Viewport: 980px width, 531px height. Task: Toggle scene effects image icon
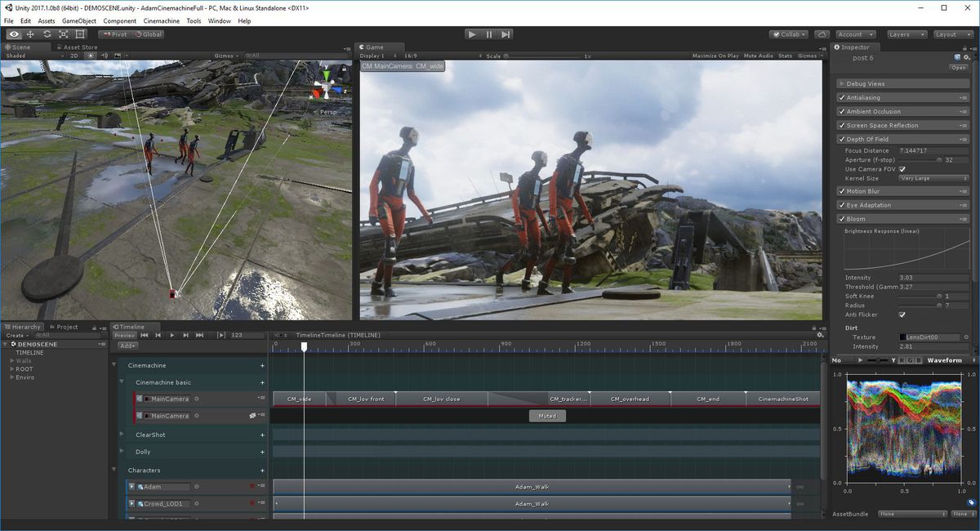click(118, 56)
